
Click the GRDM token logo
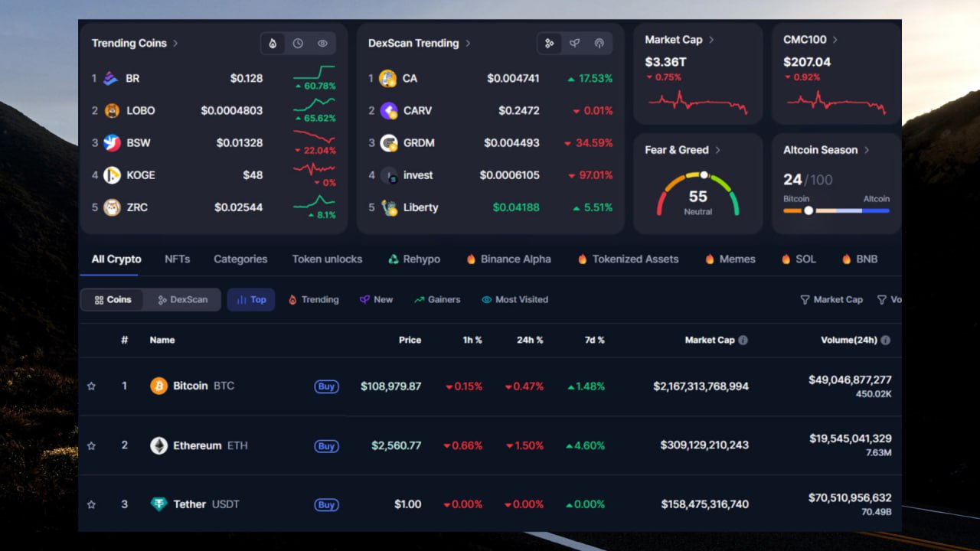click(388, 142)
